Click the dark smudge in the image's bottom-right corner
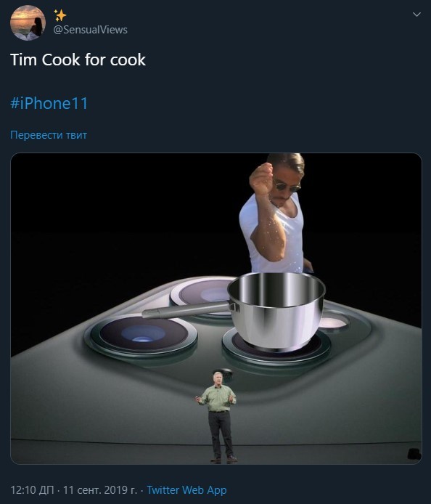This screenshot has height=504, width=431. point(414,453)
